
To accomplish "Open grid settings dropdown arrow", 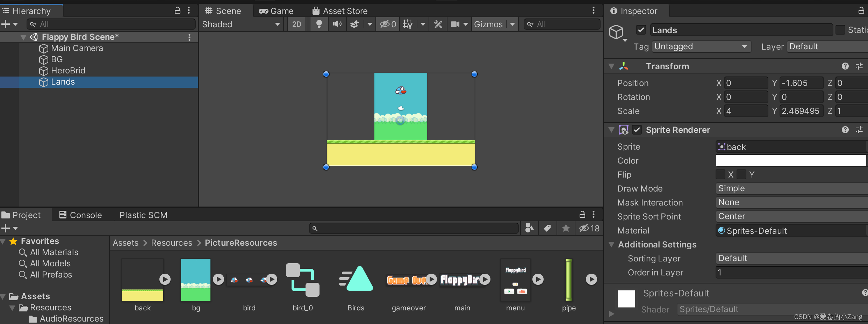I will coord(423,24).
